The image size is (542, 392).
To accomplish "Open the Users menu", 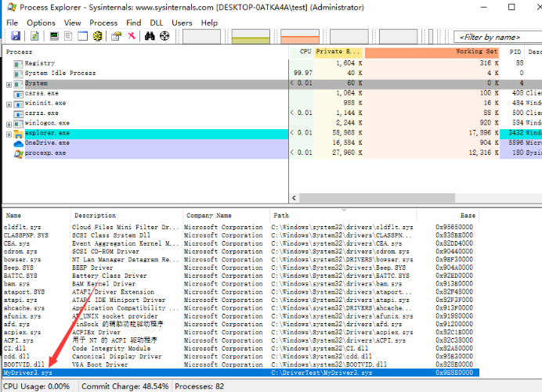I will tap(182, 23).
